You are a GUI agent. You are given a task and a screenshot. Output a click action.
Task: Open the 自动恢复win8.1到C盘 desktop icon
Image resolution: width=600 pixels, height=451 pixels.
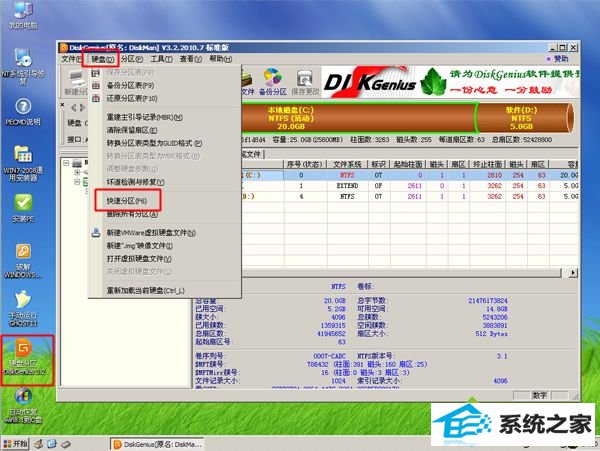[23, 405]
